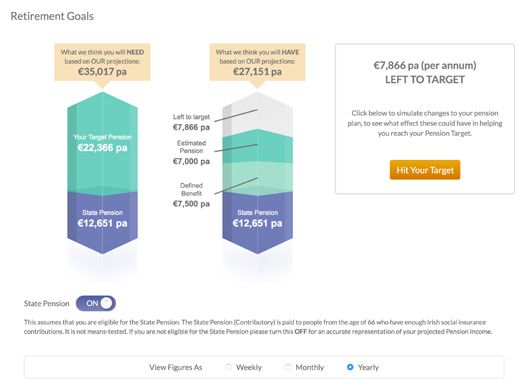Screen dimensions: 528x392
Task: Click the Estimated Pension green segment
Action: click(x=258, y=147)
